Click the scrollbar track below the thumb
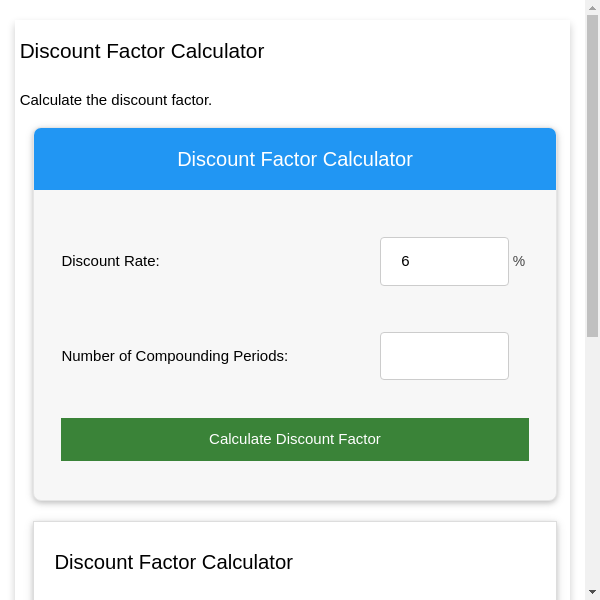The image size is (600, 600). pos(592,460)
